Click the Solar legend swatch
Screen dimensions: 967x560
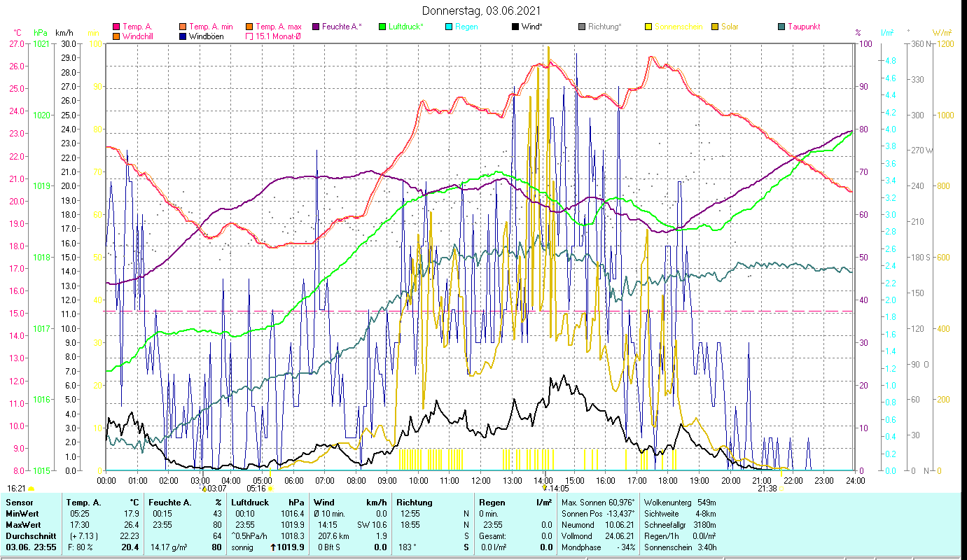coord(716,27)
